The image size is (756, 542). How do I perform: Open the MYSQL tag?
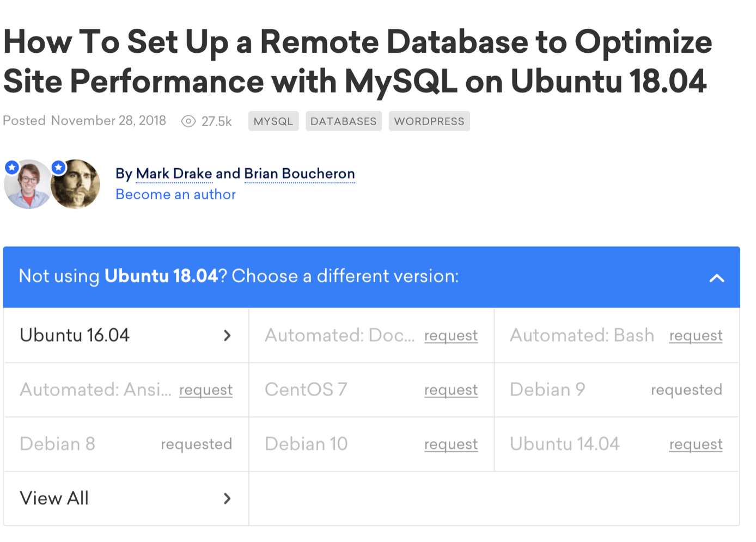coord(273,121)
